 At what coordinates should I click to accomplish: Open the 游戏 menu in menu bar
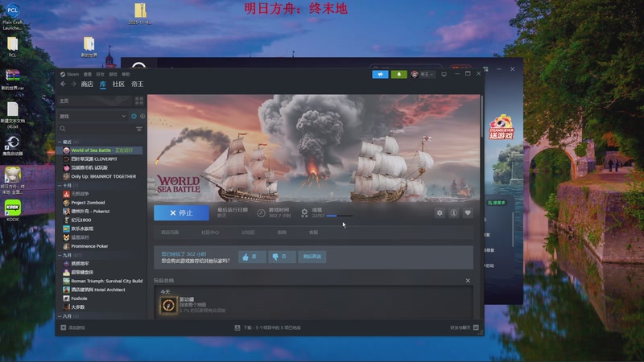point(113,74)
